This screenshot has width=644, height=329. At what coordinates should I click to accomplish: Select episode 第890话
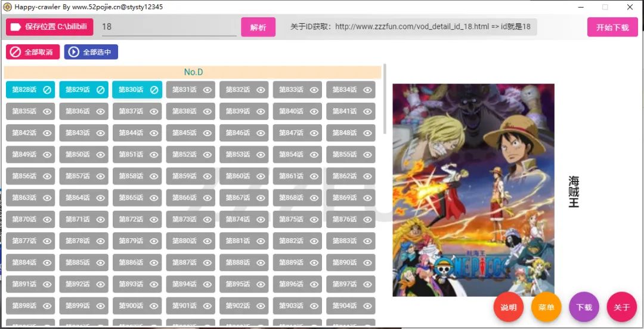pyautogui.click(x=351, y=263)
